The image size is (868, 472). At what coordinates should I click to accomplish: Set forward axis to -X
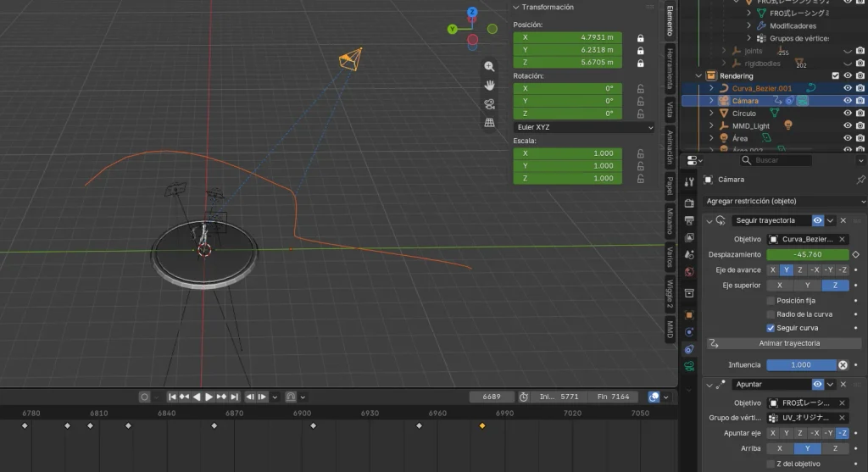pos(815,270)
